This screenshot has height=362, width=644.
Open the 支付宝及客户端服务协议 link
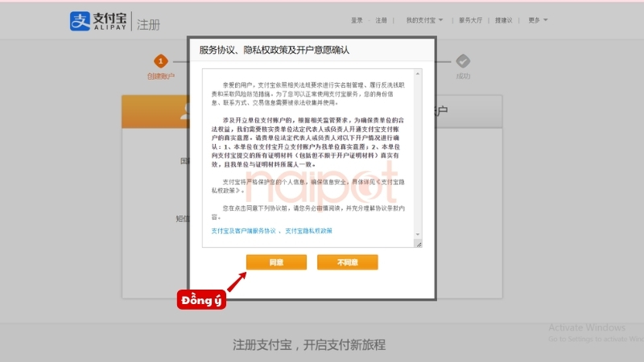point(243,231)
